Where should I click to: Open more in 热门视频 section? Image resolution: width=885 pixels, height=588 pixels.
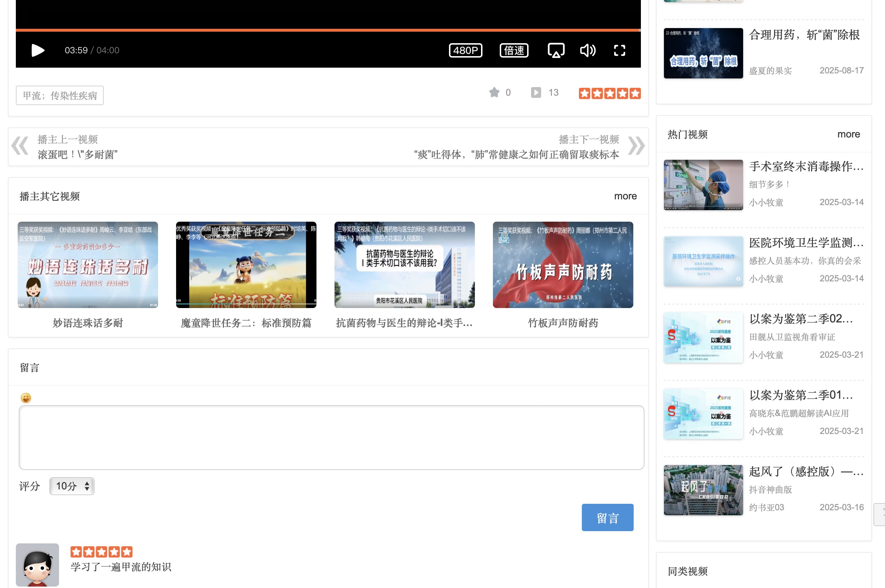[848, 134]
